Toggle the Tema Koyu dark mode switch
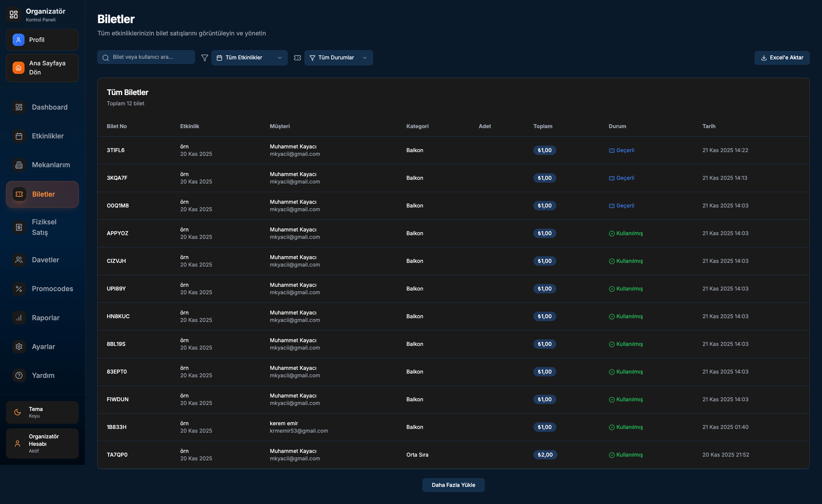The image size is (822, 504). [x=42, y=412]
